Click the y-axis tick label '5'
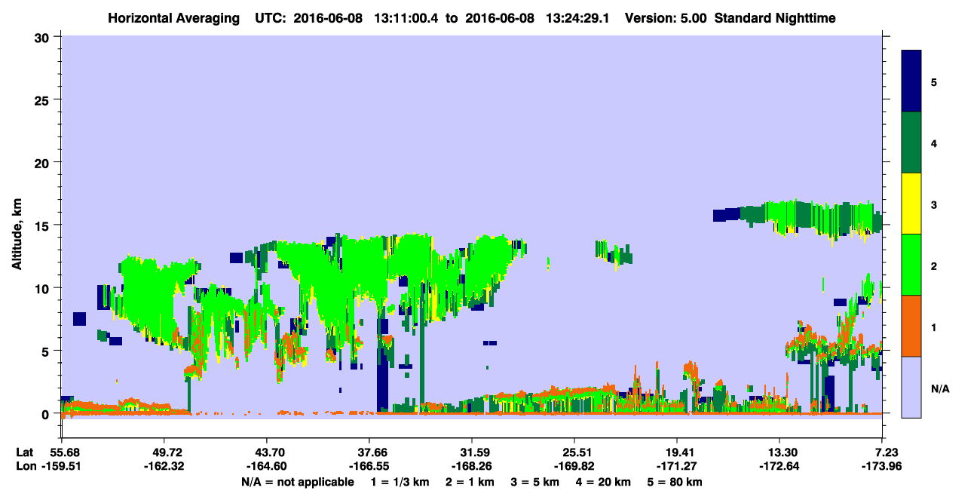 click(47, 351)
